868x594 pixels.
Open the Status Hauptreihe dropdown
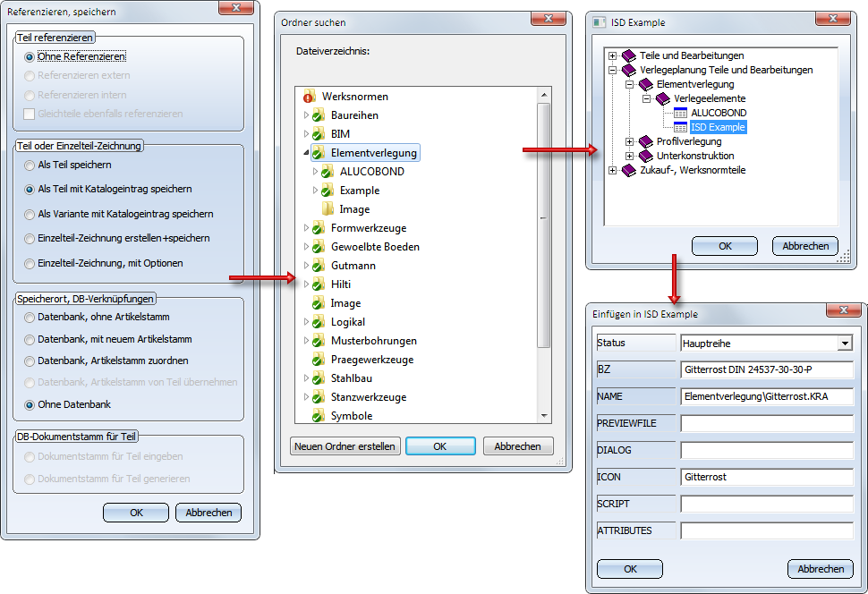pos(844,344)
